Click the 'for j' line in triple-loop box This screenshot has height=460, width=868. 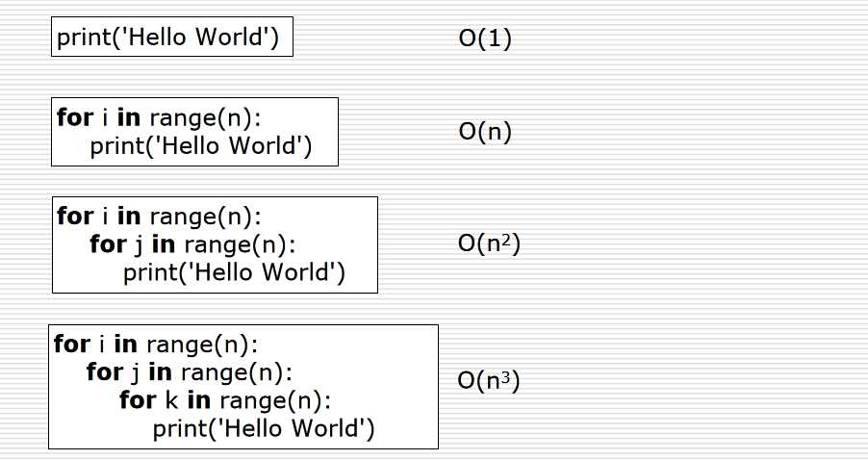click(189, 371)
